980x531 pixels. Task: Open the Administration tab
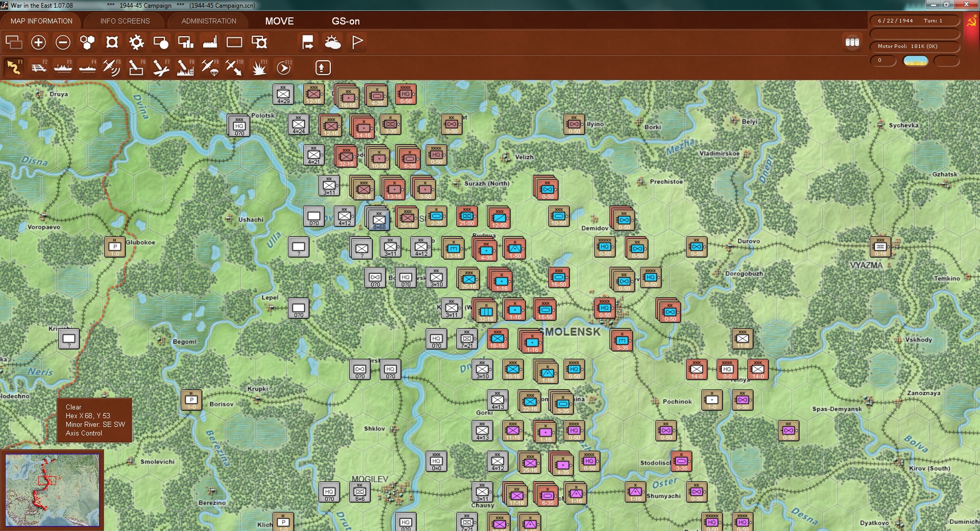[x=209, y=21]
